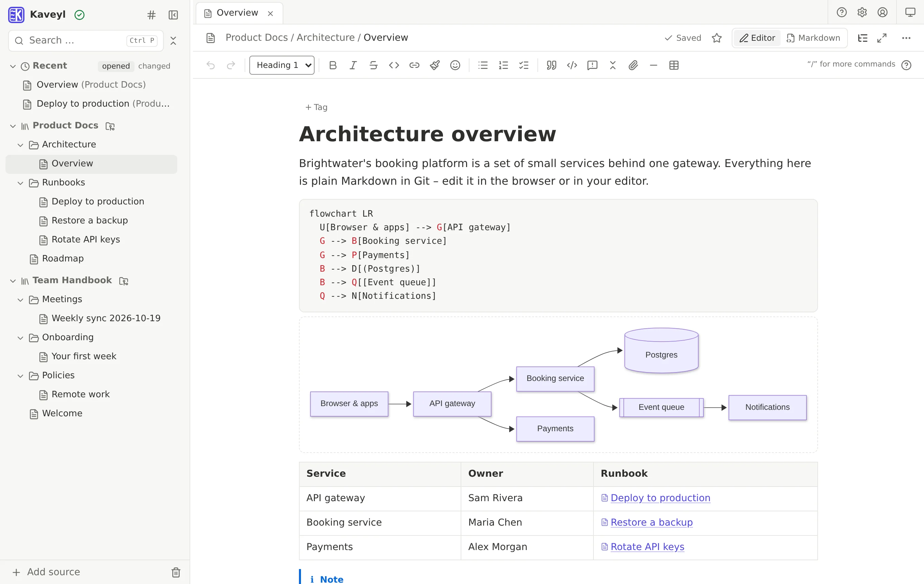Show recently changed documents
The image size is (924, 584).
point(154,66)
